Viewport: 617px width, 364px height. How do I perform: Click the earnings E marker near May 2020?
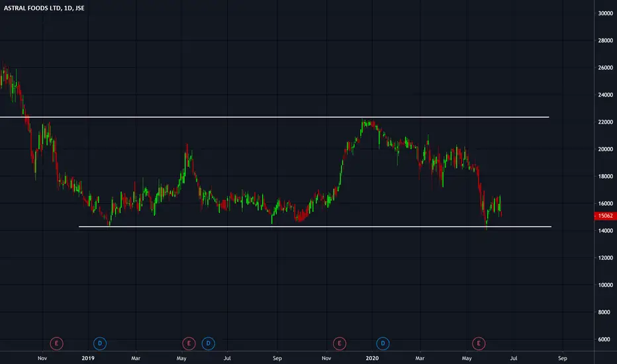click(x=479, y=343)
